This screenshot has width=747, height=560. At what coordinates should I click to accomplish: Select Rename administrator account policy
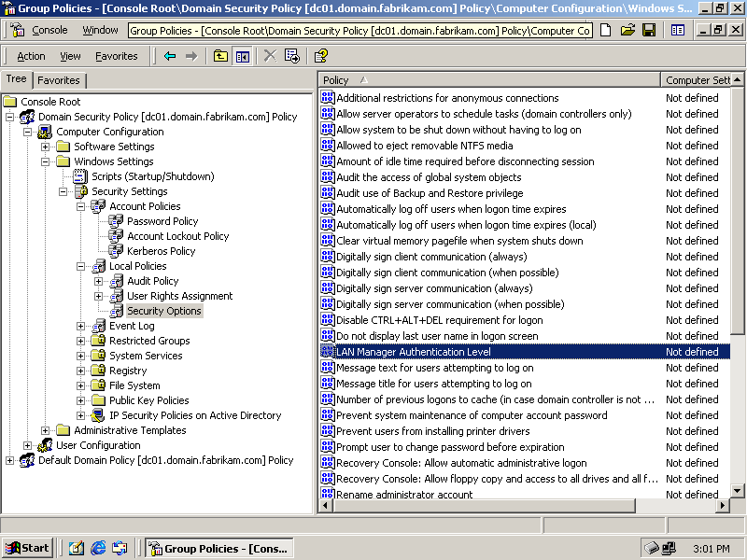(x=404, y=495)
